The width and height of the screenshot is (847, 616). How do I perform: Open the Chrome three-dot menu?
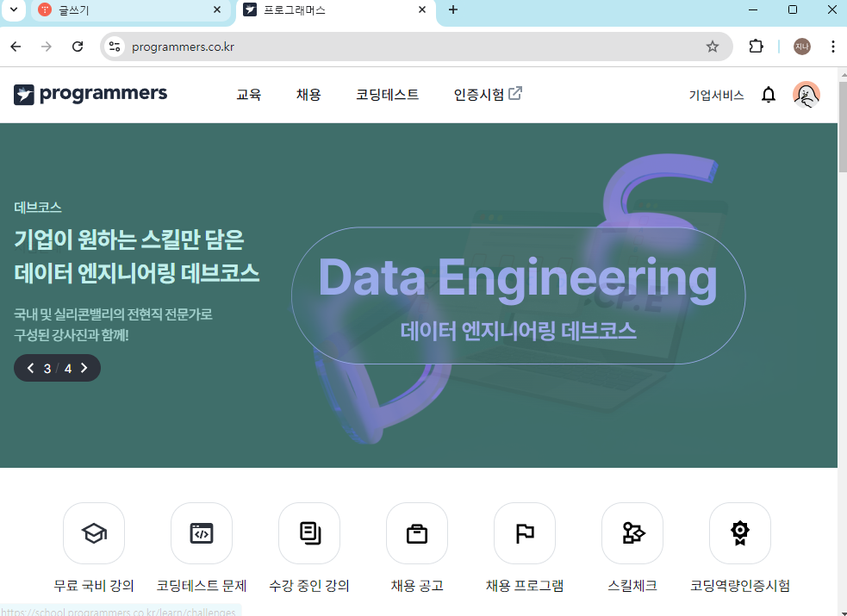pos(832,47)
